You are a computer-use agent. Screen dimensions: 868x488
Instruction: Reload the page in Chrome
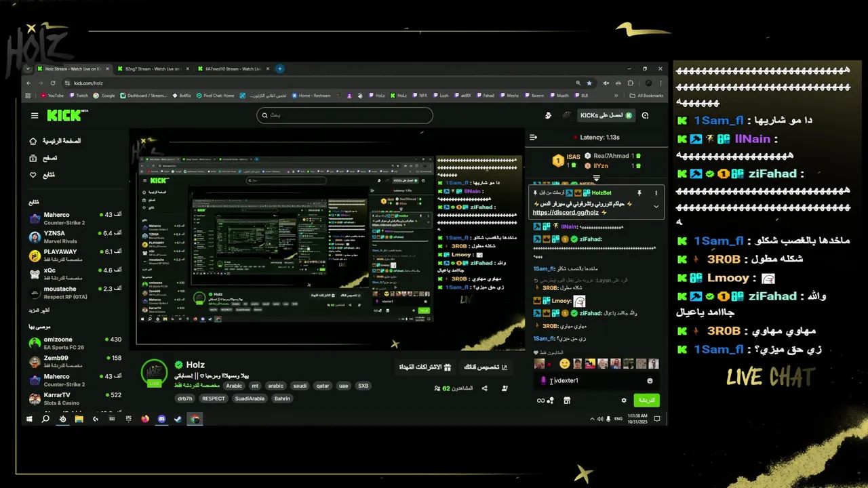click(x=54, y=83)
